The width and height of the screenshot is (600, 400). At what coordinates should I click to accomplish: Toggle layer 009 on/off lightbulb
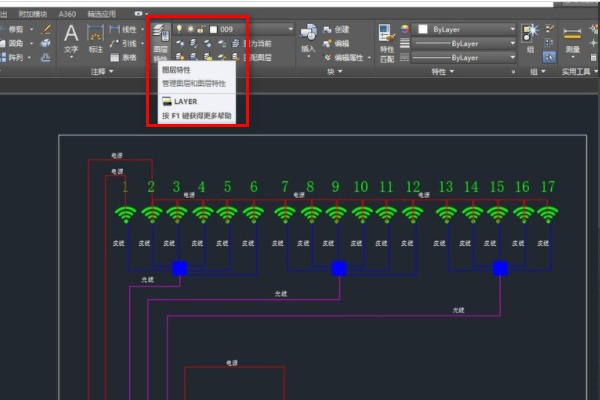point(181,29)
